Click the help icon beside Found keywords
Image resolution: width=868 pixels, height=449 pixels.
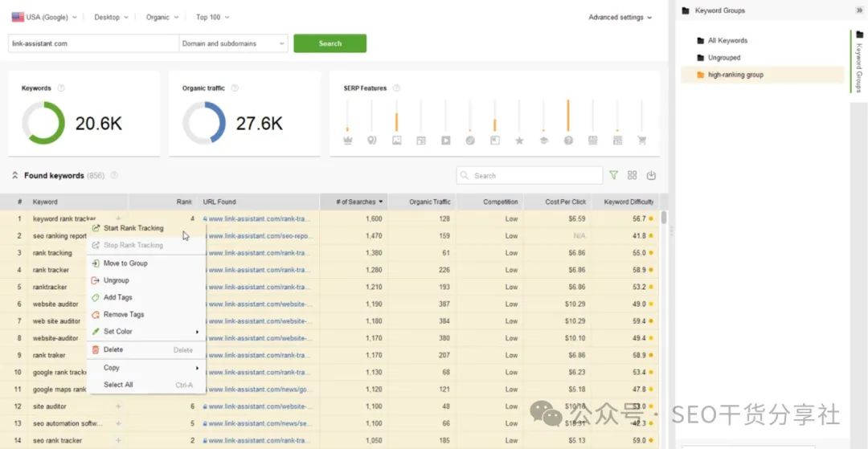(x=114, y=175)
